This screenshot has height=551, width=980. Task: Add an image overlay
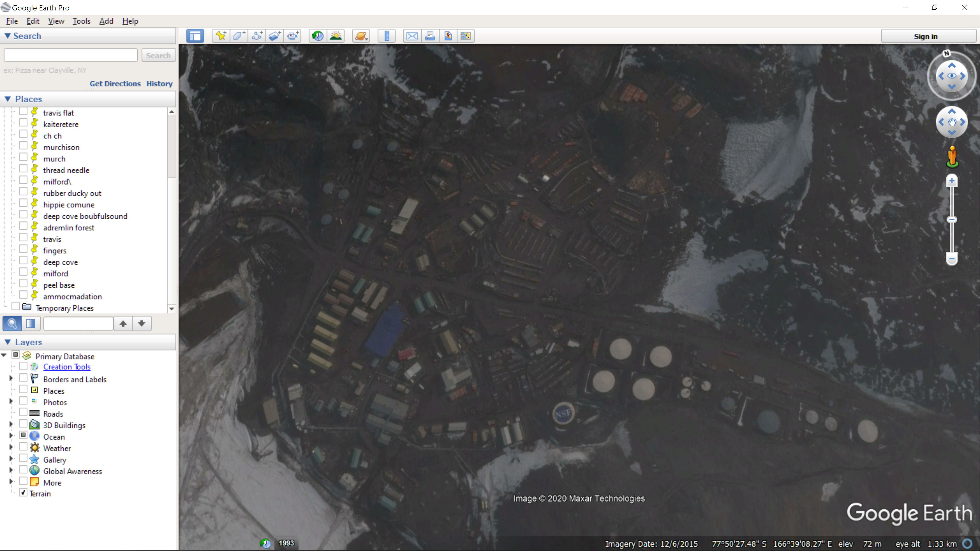point(275,36)
